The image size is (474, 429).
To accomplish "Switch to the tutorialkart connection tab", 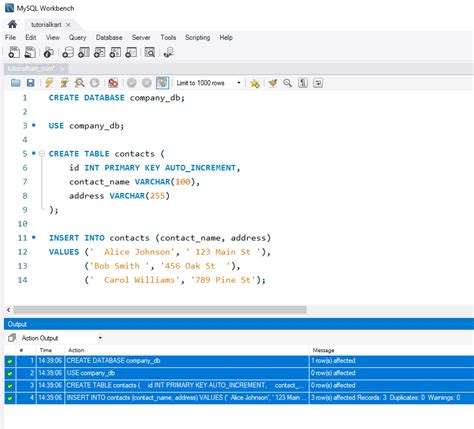I will (x=46, y=25).
